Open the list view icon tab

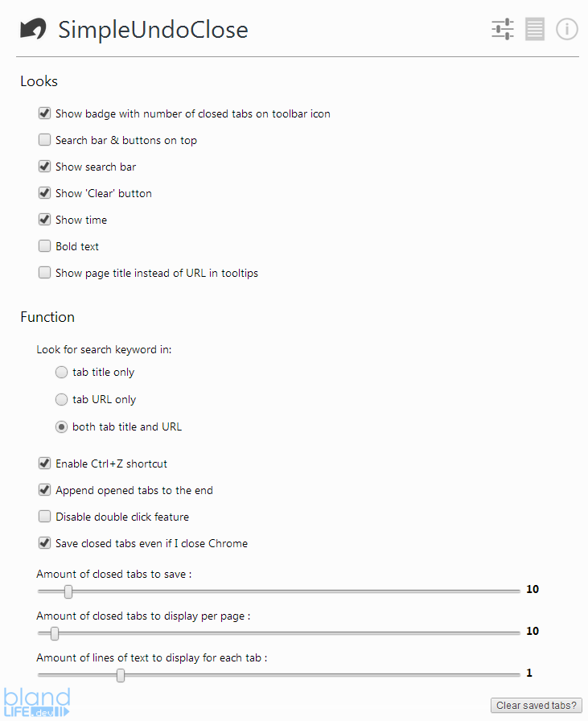(535, 29)
